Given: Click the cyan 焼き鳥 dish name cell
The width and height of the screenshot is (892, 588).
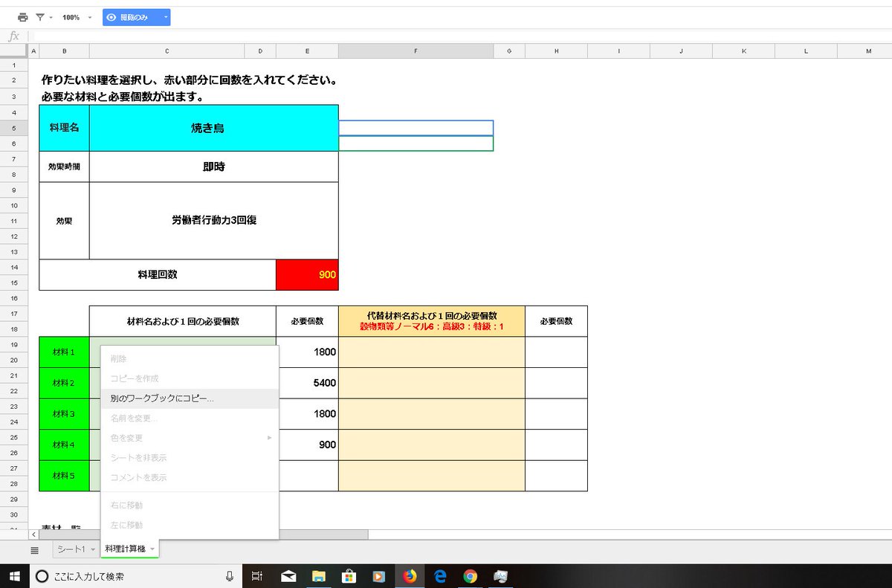Looking at the screenshot, I should [x=213, y=128].
